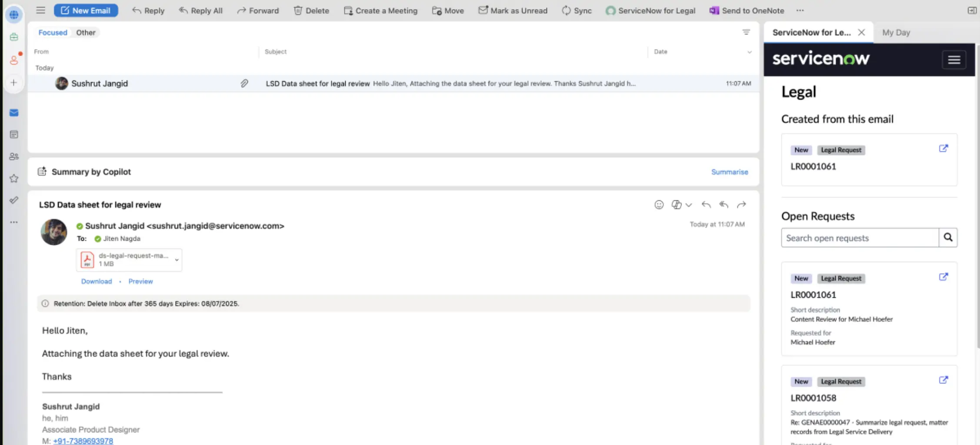980x445 pixels.
Task: Click the reply arrow in message header
Action: (x=707, y=205)
